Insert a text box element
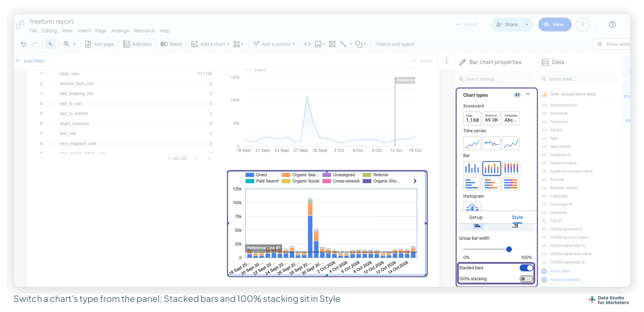 [332, 44]
